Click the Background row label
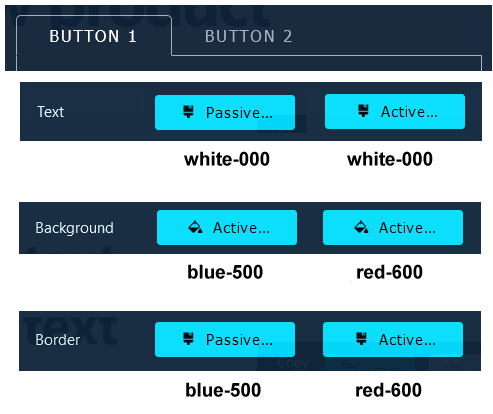Image resolution: width=493 pixels, height=414 pixels. [74, 228]
